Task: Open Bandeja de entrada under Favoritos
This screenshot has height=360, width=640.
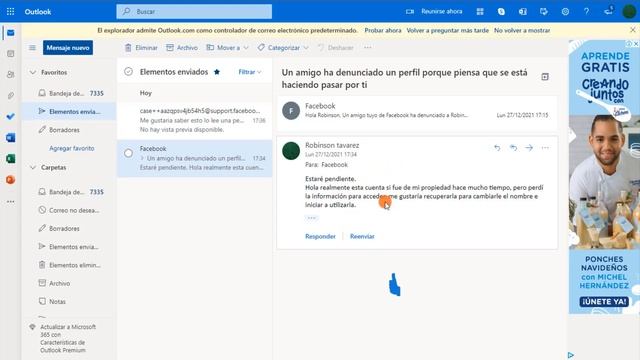Action: (69, 93)
